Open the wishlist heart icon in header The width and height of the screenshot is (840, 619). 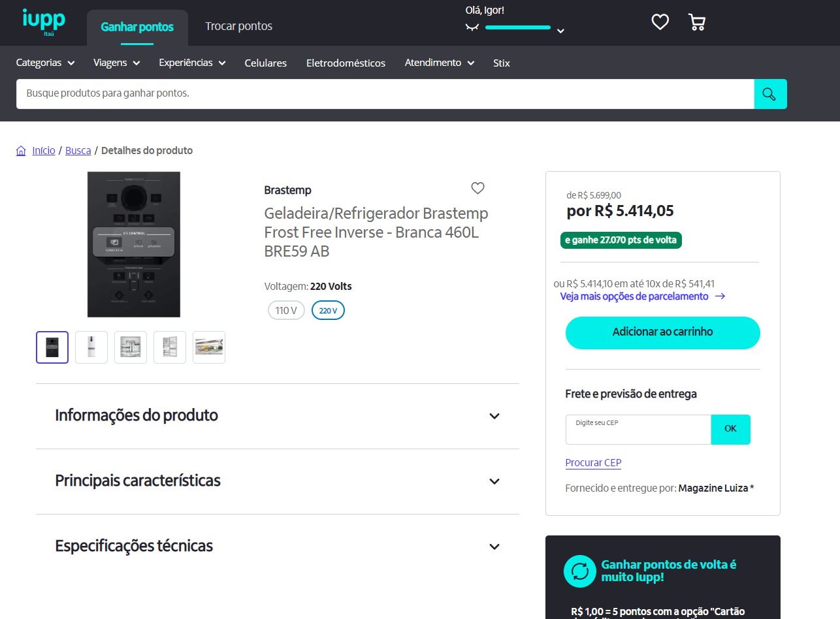tap(660, 22)
